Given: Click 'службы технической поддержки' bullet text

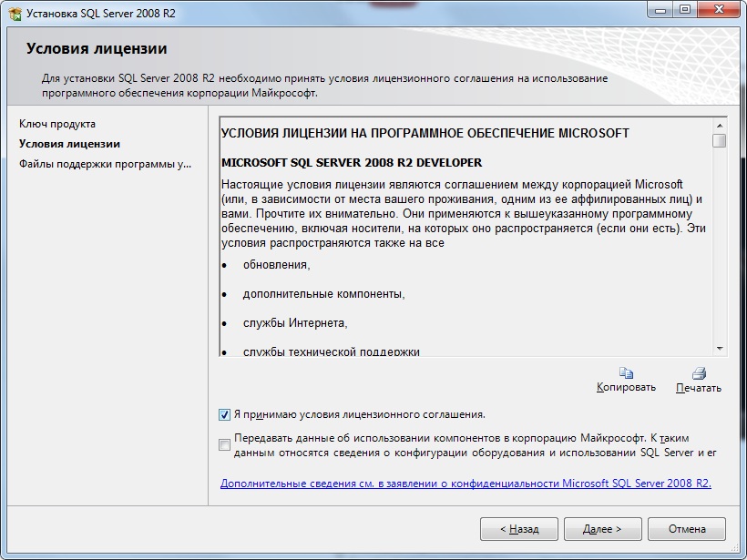Looking at the screenshot, I should coord(332,351).
